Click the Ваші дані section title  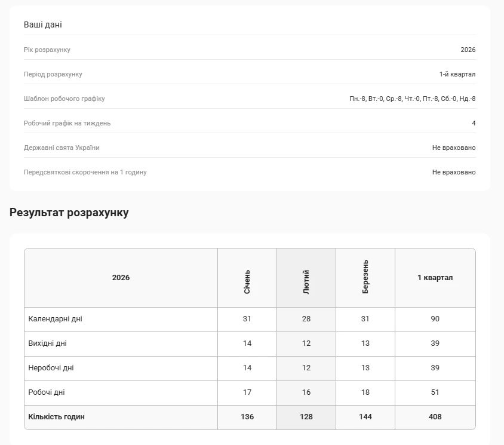43,25
